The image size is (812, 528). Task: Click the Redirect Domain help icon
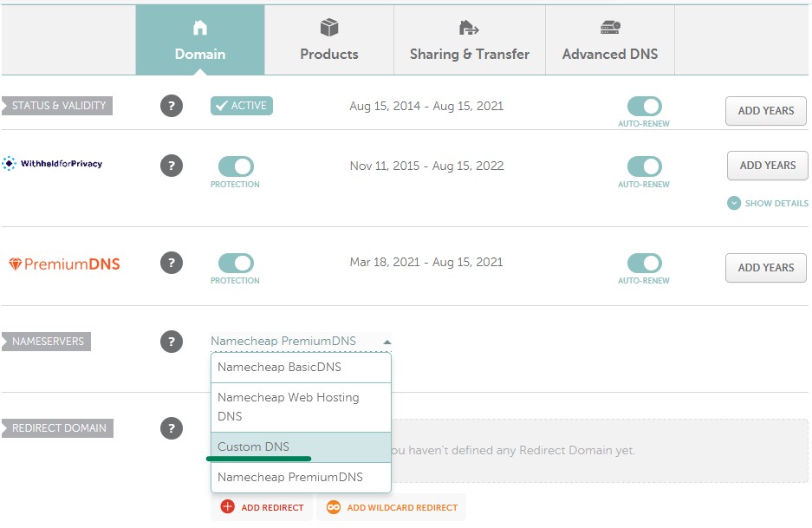click(172, 428)
